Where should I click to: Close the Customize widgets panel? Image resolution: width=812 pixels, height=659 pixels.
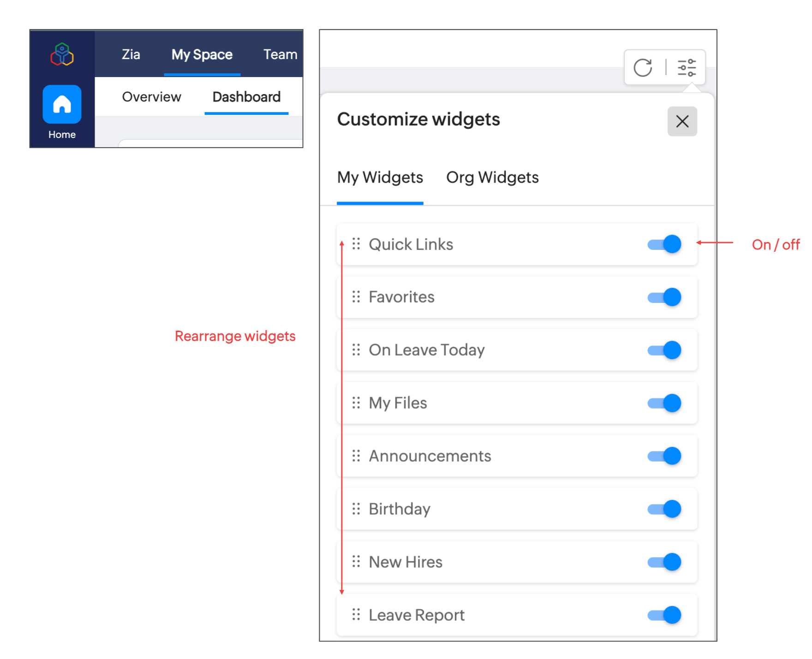pos(682,121)
